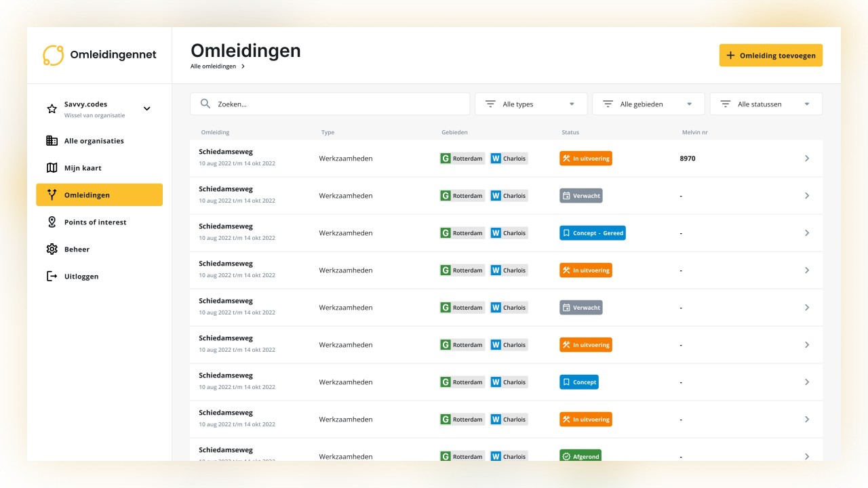Click the In uitvoering badge in sixth row
The image size is (868, 488).
[x=586, y=345]
